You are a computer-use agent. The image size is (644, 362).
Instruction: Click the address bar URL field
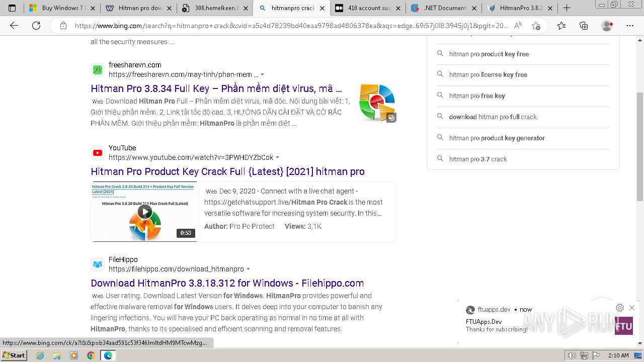291,26
